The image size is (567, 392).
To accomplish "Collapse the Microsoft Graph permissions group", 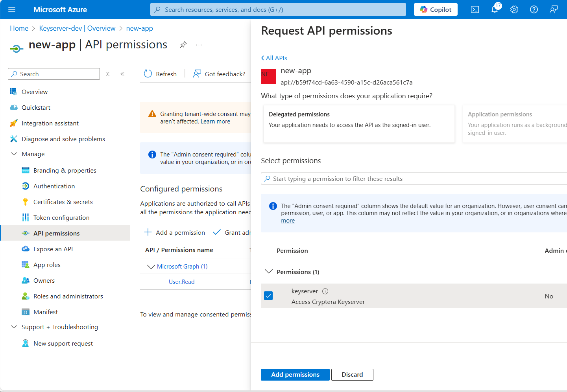I will tap(151, 266).
